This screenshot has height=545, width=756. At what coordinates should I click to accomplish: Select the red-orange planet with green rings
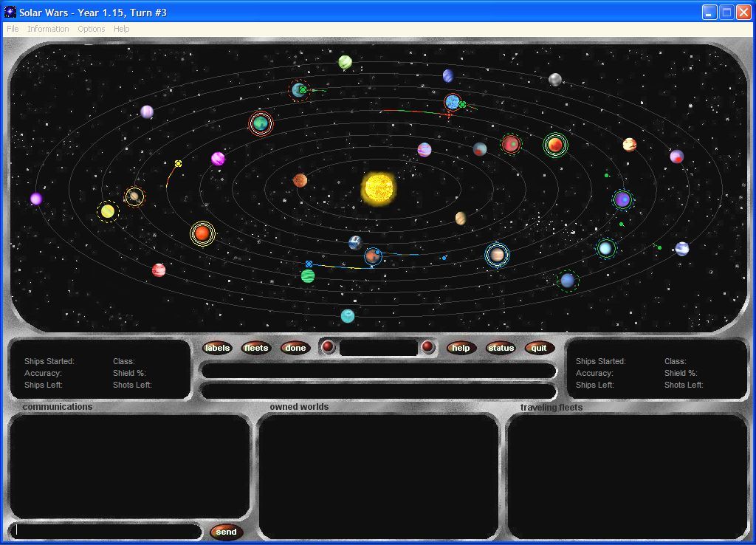click(x=555, y=145)
